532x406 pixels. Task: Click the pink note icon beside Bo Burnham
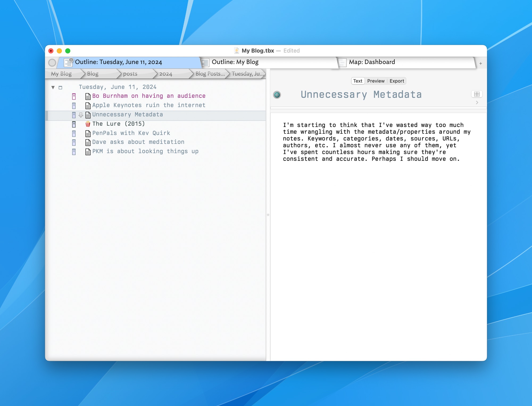click(74, 96)
